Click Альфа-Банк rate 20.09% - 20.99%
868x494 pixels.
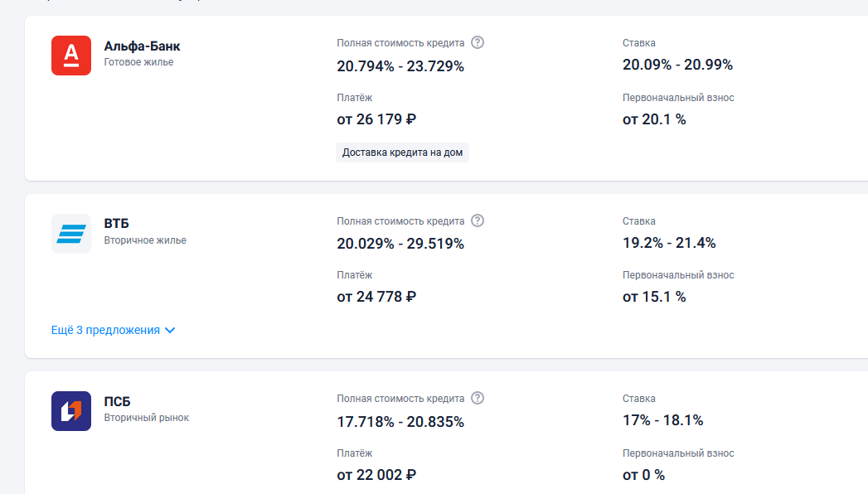[677, 65]
